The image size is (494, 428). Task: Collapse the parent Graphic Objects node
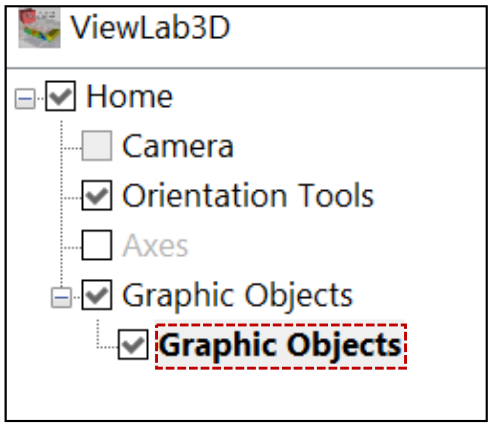(61, 298)
